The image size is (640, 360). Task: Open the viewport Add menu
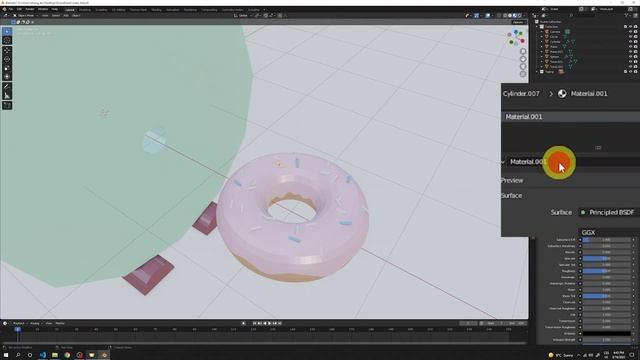pyautogui.click(x=66, y=16)
